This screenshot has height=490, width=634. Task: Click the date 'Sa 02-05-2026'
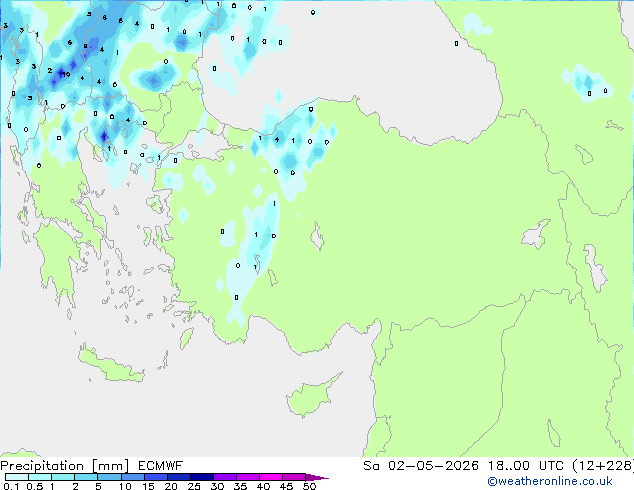(x=421, y=466)
